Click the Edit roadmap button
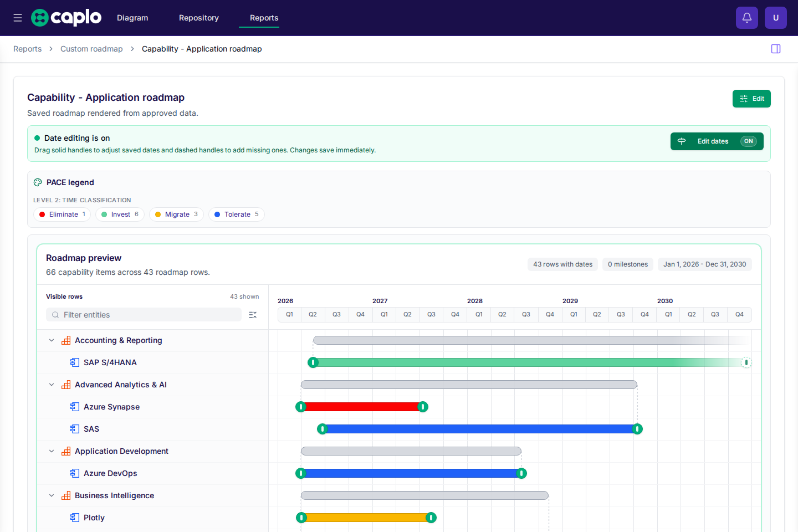Image resolution: width=798 pixels, height=532 pixels. (751, 99)
